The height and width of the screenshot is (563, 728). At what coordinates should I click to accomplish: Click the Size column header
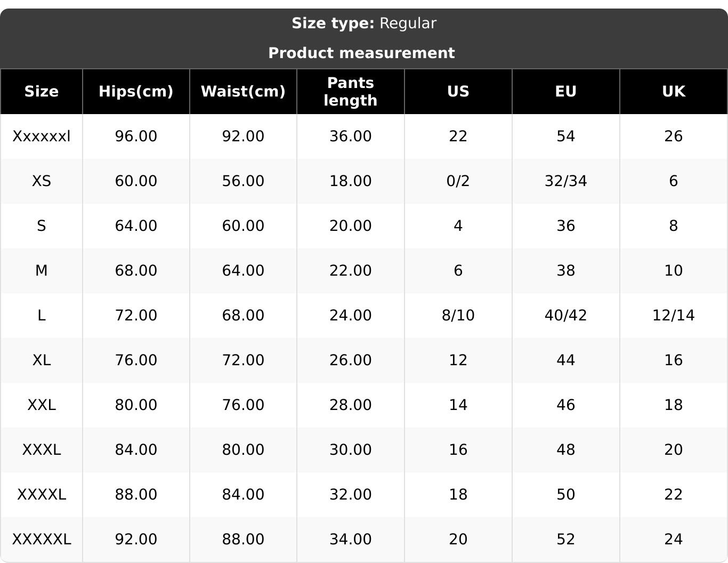point(42,91)
